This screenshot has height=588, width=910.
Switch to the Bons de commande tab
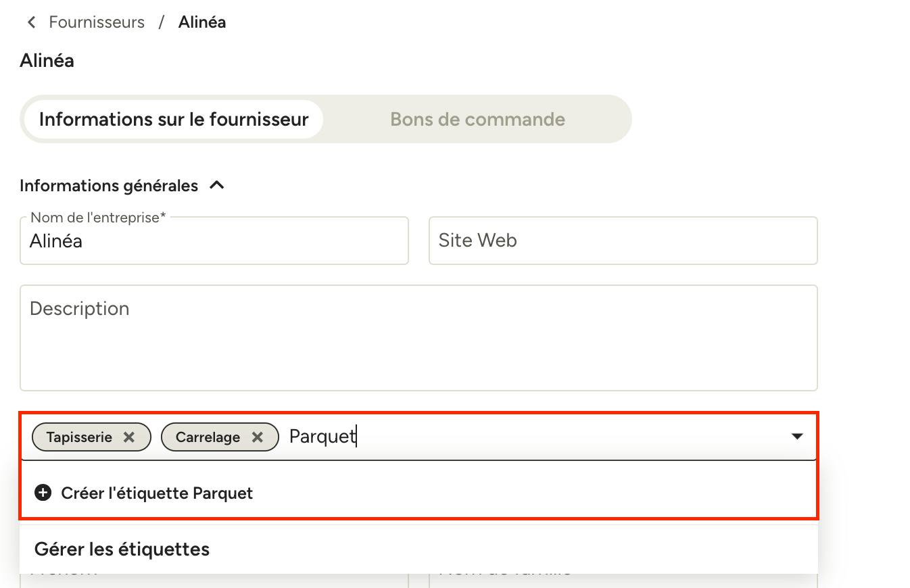click(477, 119)
